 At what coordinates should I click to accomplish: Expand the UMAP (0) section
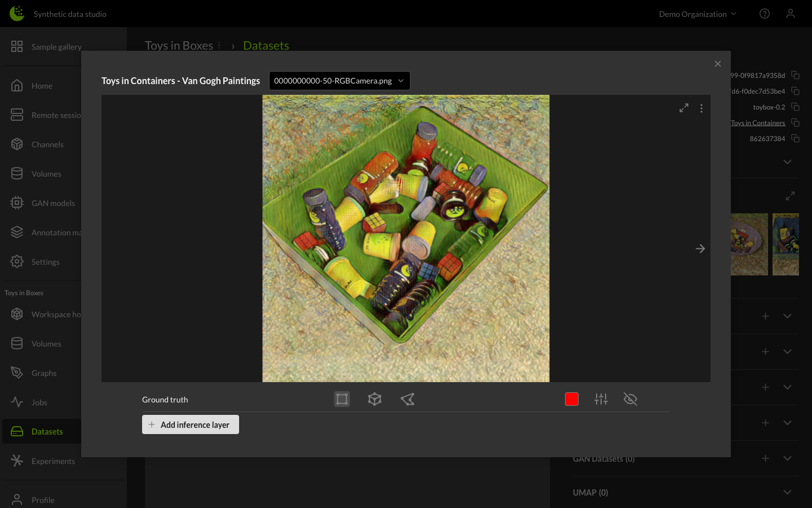coord(787,492)
